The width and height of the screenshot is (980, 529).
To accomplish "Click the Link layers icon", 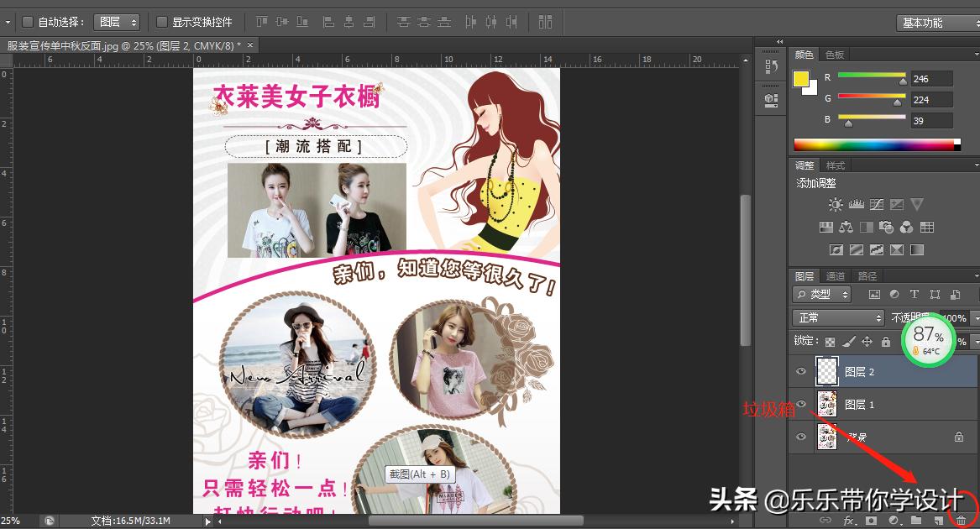I will [825, 520].
